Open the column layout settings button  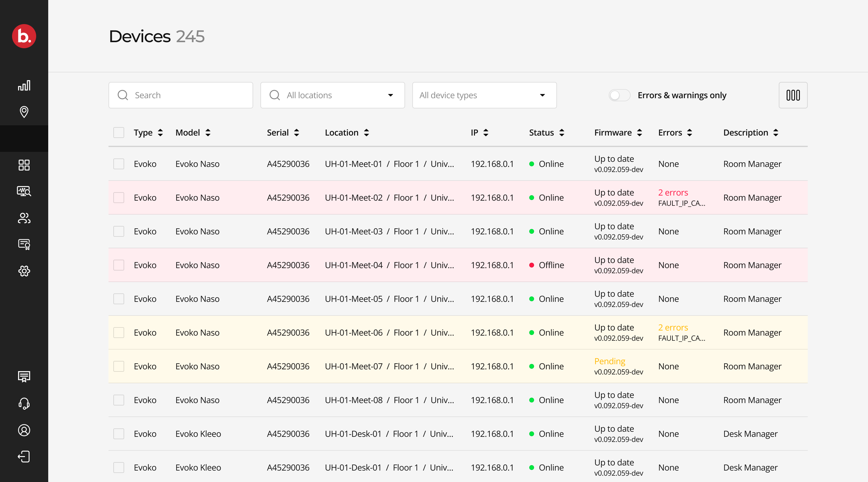tap(793, 95)
